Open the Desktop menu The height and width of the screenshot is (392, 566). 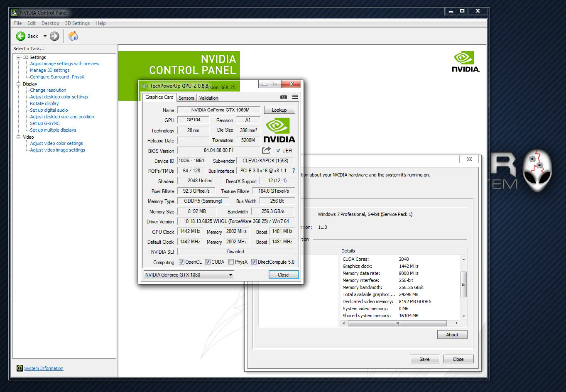[x=50, y=23]
